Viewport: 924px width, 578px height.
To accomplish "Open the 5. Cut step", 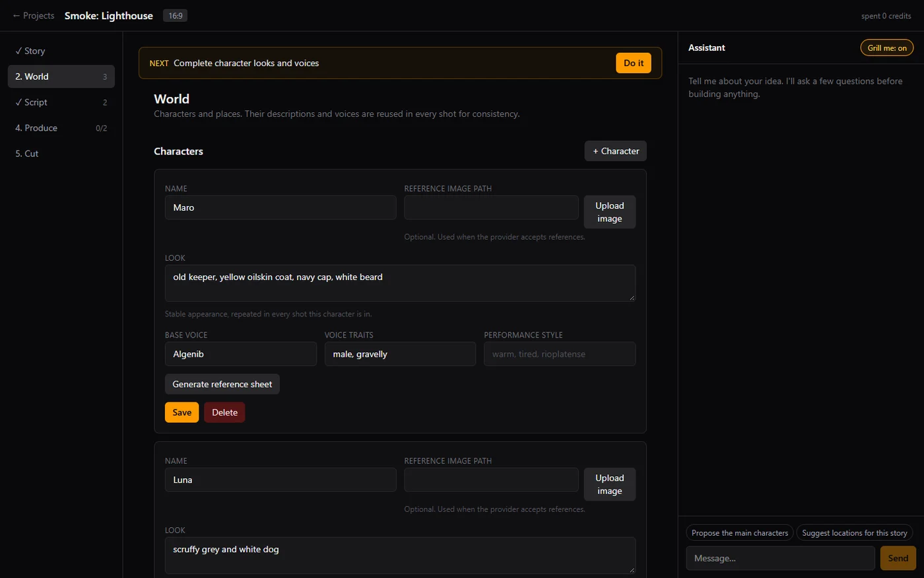I will click(61, 153).
